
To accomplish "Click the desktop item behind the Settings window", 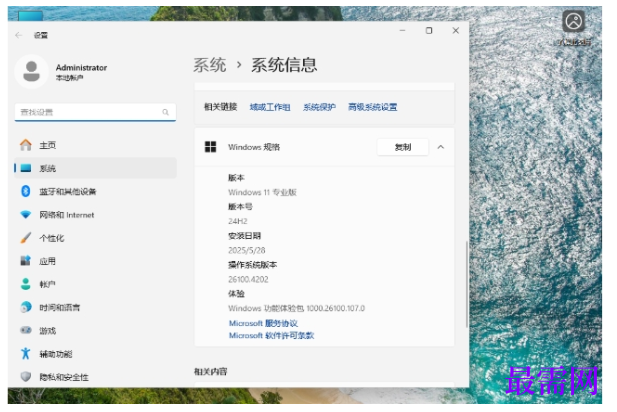I will (30, 16).
